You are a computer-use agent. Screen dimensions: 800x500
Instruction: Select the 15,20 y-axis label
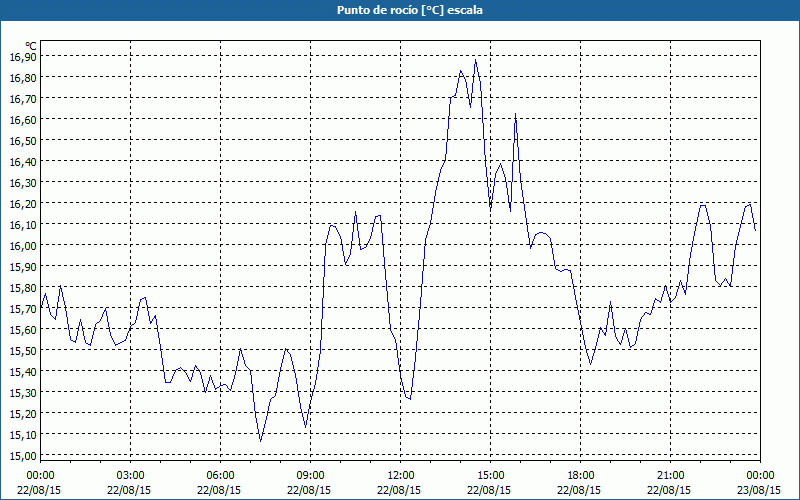[x=23, y=413]
